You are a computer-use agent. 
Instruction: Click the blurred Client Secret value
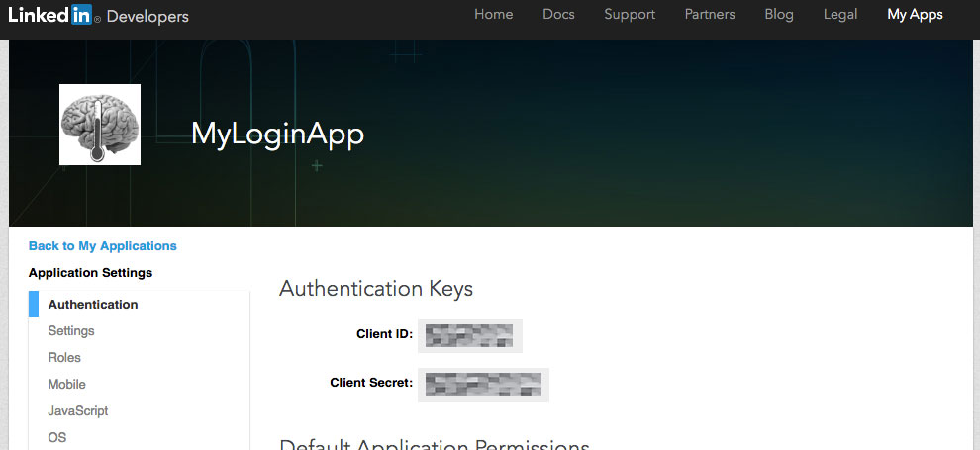[x=483, y=385]
